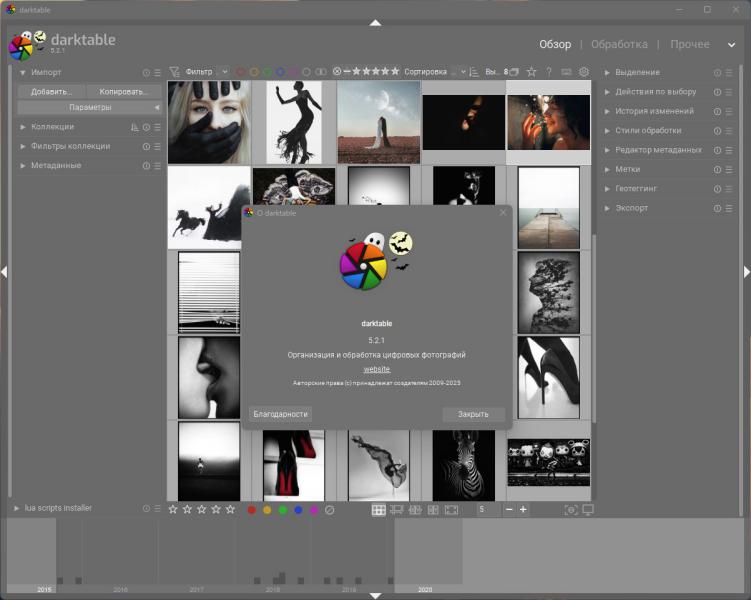Open the display profile monitor icon
Viewport: 751px width, 600px height.
(x=588, y=510)
